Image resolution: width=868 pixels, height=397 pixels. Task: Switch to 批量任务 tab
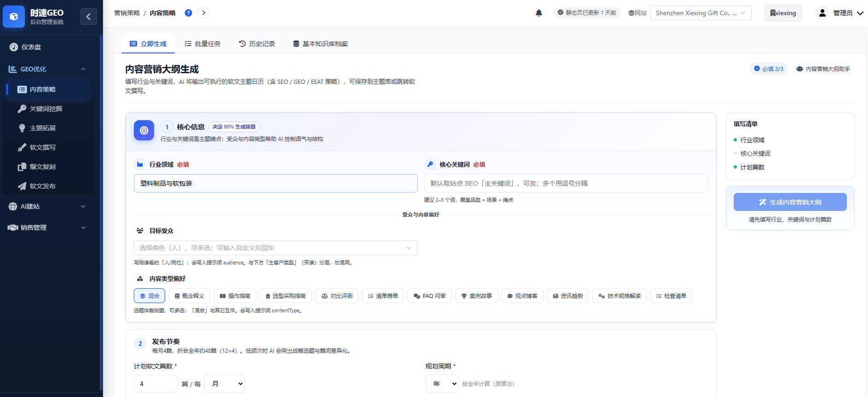point(202,44)
